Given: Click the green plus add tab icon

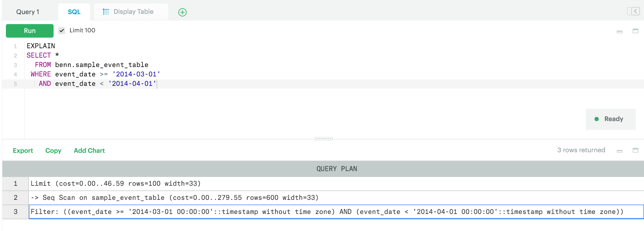Looking at the screenshot, I should (182, 12).
